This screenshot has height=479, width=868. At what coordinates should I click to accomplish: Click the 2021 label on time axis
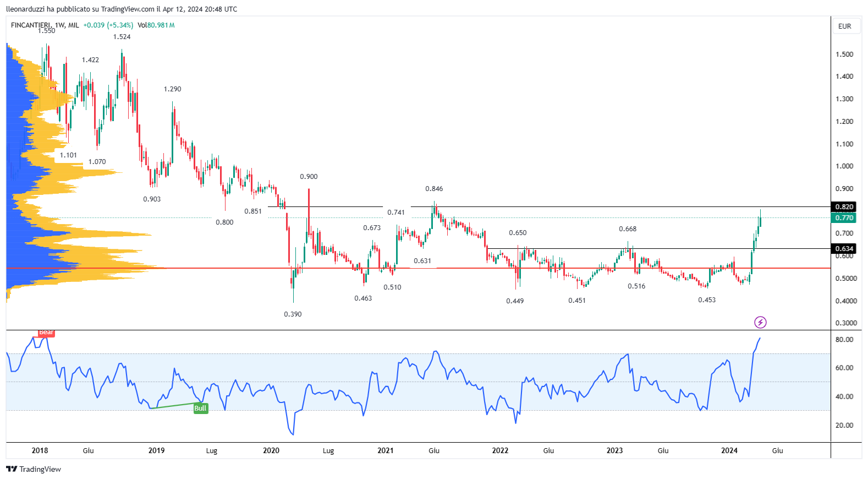click(x=386, y=450)
